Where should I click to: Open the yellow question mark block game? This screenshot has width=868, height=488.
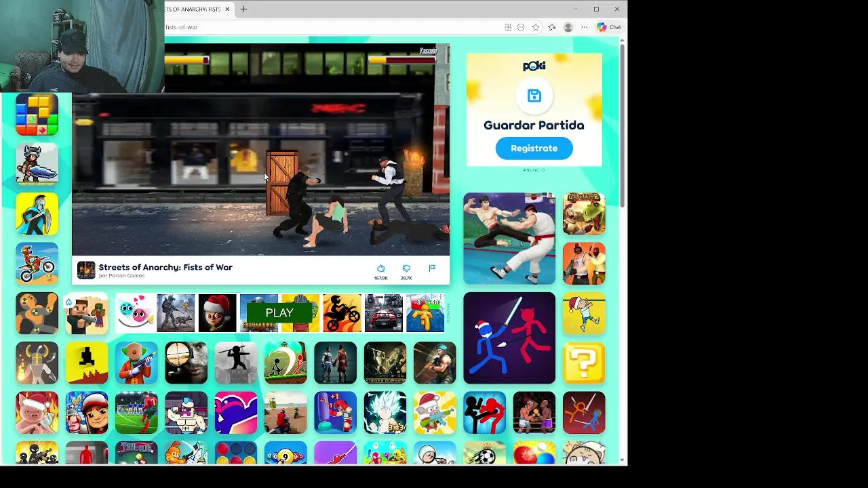pyautogui.click(x=584, y=363)
